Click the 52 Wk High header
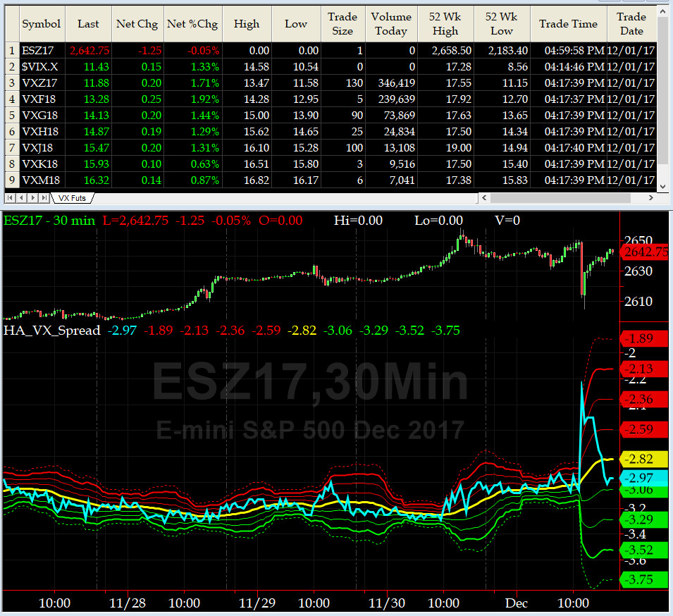Screen dimensions: 673x616 point(445,24)
